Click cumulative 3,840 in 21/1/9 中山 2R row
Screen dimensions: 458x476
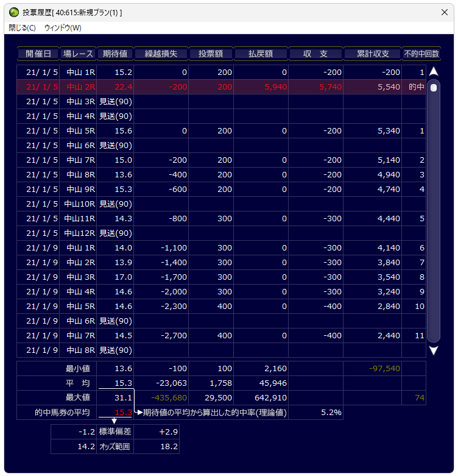pyautogui.click(x=389, y=262)
